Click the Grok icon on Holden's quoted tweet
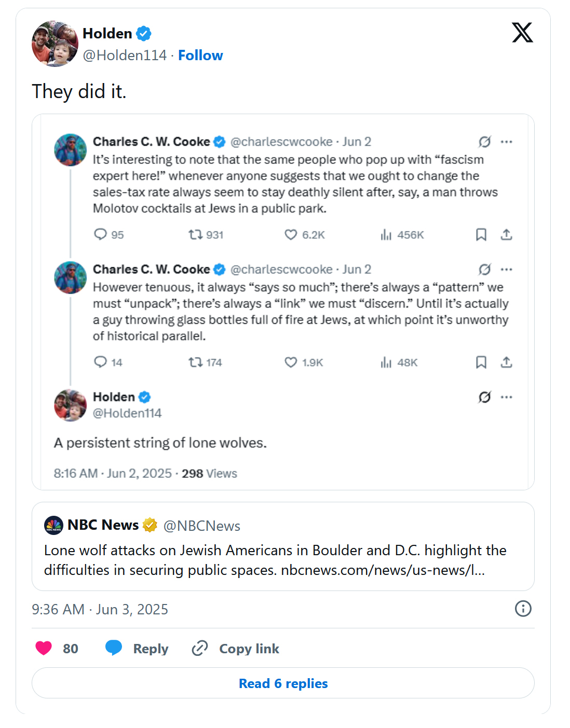Viewport: 570px width, 728px height. click(x=484, y=397)
